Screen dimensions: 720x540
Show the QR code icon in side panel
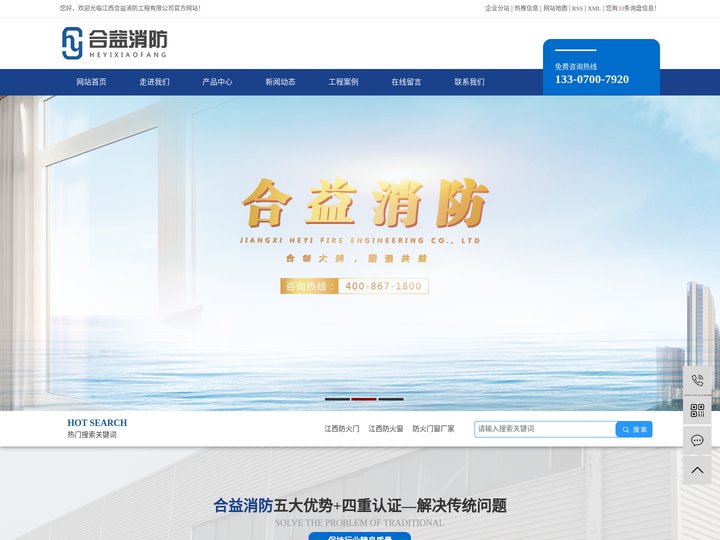pyautogui.click(x=697, y=411)
